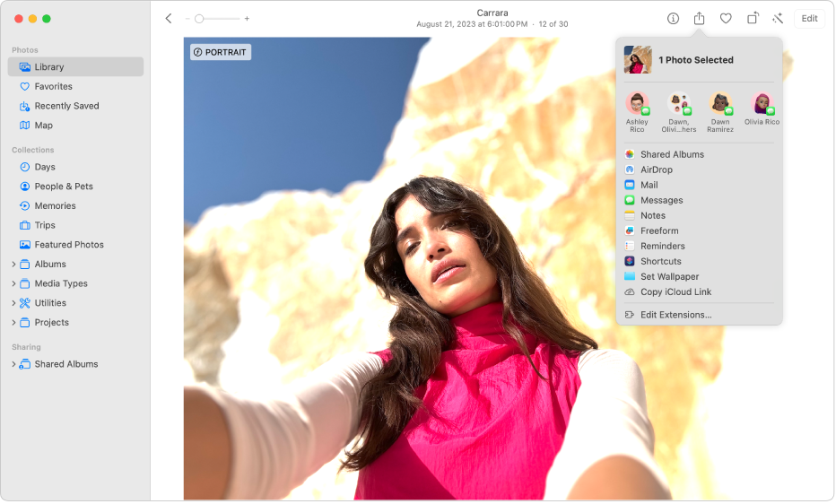Expand the Media Types section
The width and height of the screenshot is (836, 504).
(13, 284)
